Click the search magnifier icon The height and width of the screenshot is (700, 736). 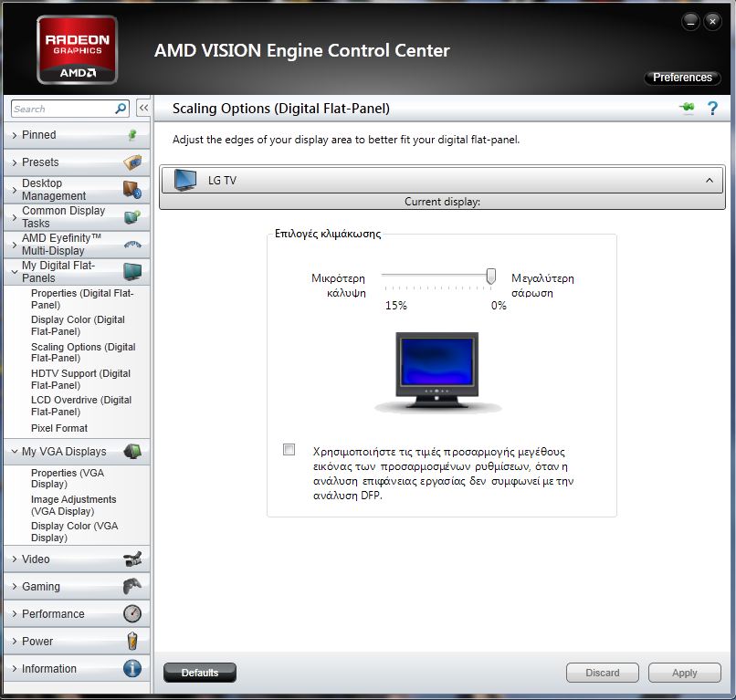(121, 109)
